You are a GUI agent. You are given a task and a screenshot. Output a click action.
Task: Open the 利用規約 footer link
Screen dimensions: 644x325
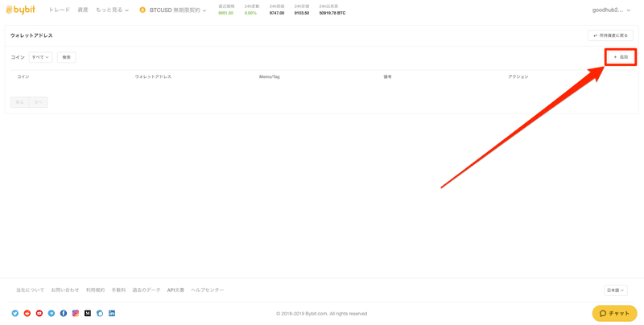click(95, 290)
